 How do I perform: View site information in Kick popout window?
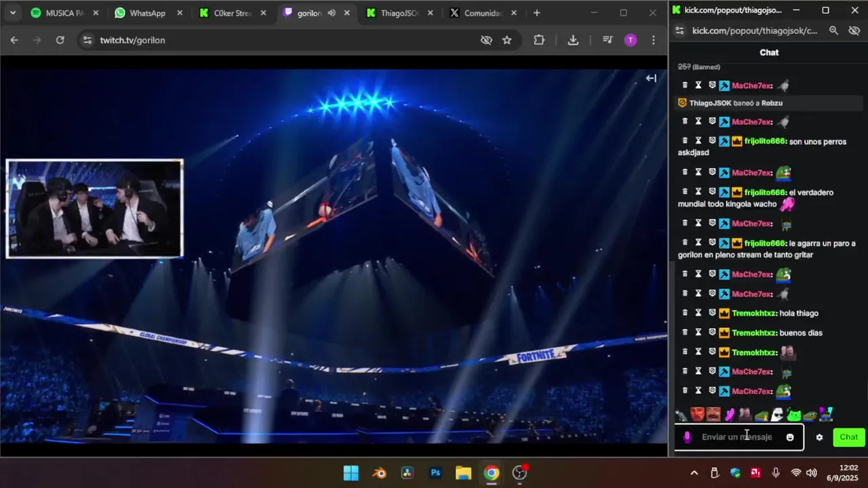tap(680, 30)
